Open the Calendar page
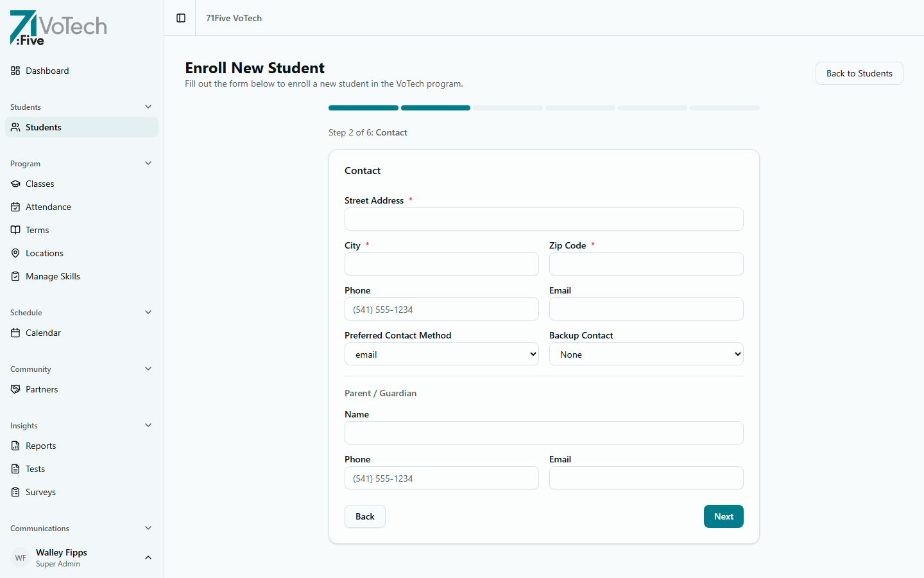The width and height of the screenshot is (924, 578). click(x=44, y=333)
